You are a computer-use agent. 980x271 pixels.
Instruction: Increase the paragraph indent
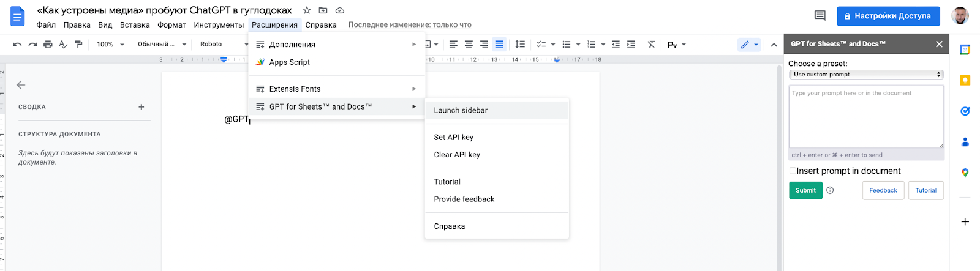(x=631, y=45)
